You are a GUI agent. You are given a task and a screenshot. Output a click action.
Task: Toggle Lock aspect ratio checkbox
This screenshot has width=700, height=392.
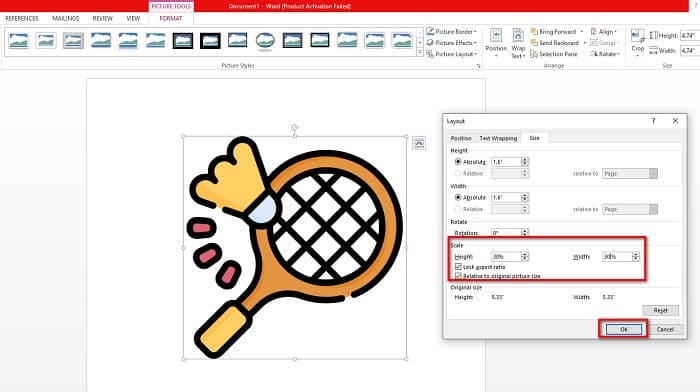458,267
